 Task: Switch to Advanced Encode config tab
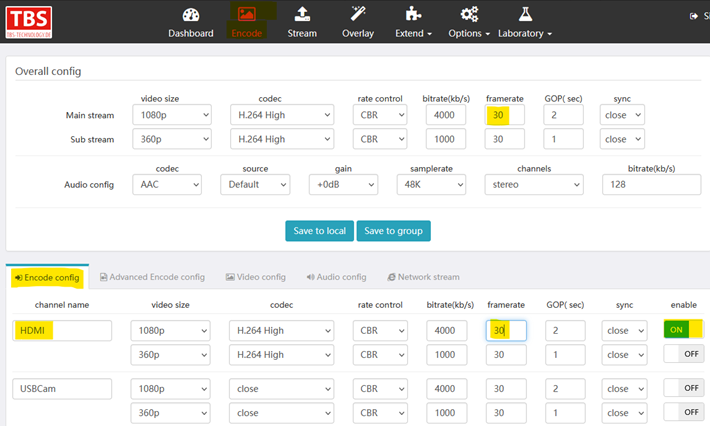(151, 277)
